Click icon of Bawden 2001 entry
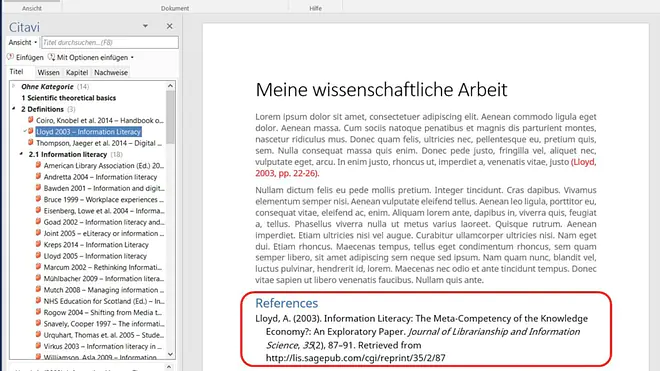The width and height of the screenshot is (660, 371). click(x=38, y=188)
